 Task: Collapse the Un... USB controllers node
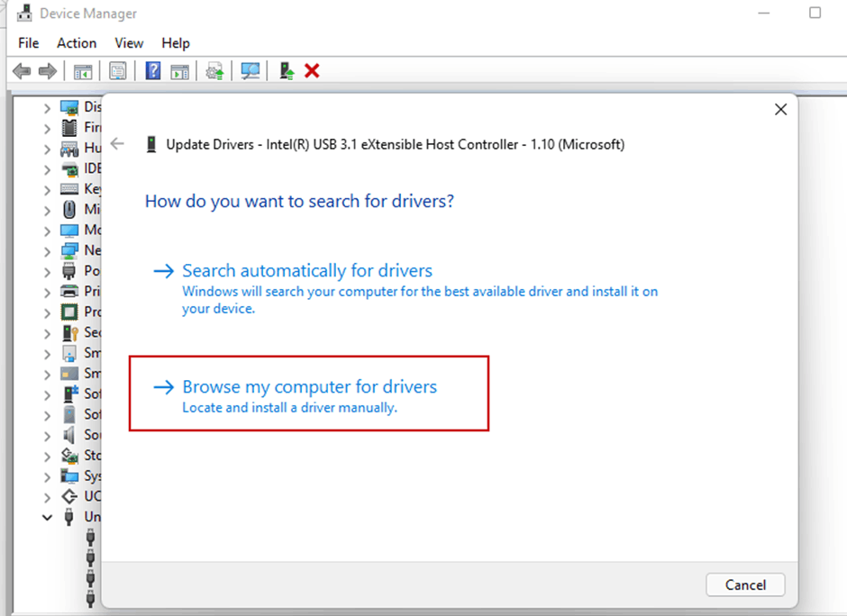47,517
